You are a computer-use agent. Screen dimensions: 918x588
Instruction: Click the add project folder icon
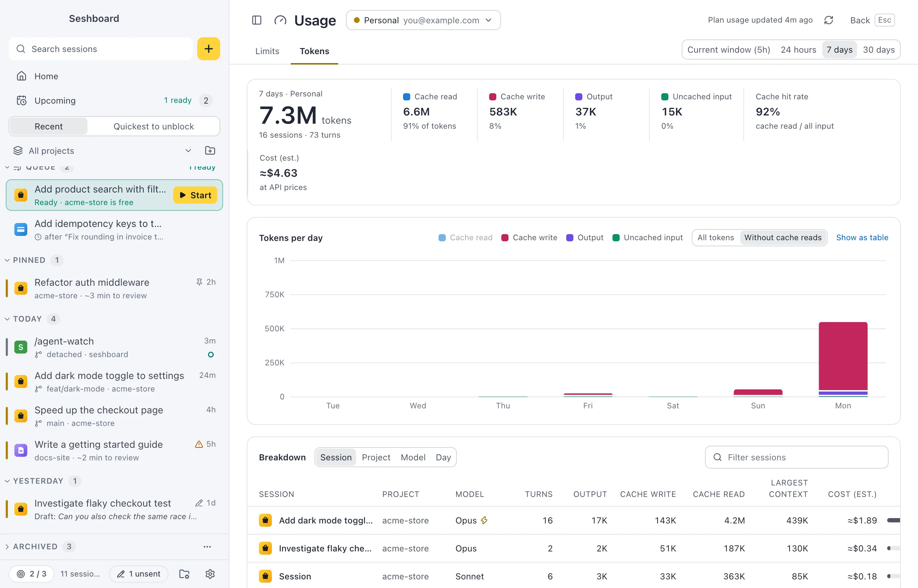click(210, 151)
